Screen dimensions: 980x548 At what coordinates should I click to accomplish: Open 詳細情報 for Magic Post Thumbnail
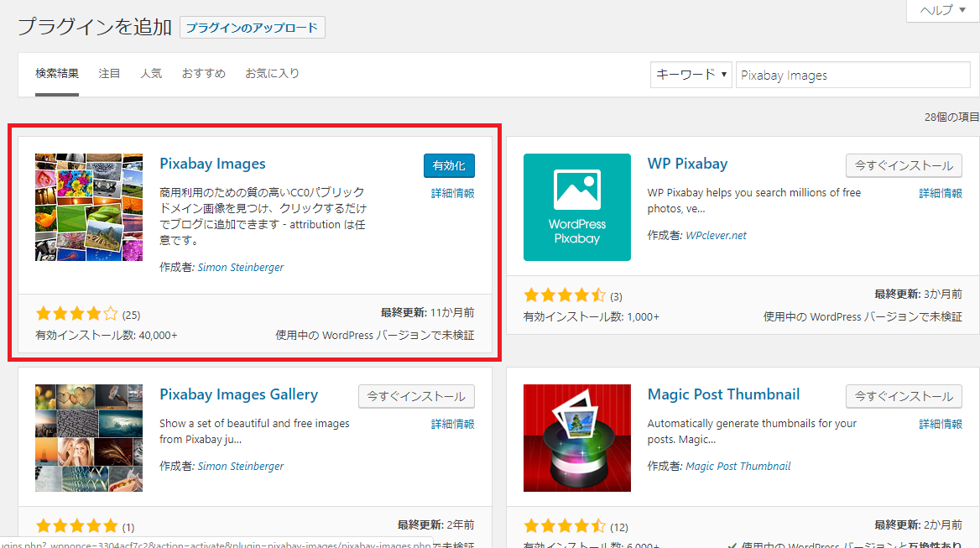(x=941, y=425)
